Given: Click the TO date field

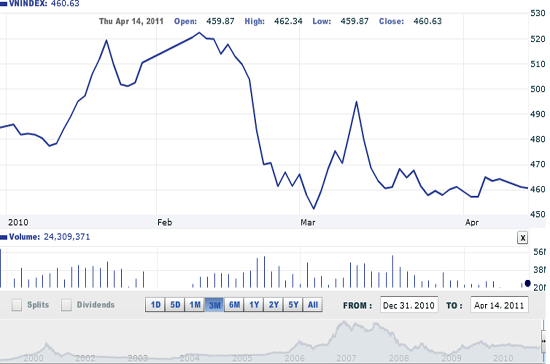Looking at the screenshot, I should [x=499, y=305].
